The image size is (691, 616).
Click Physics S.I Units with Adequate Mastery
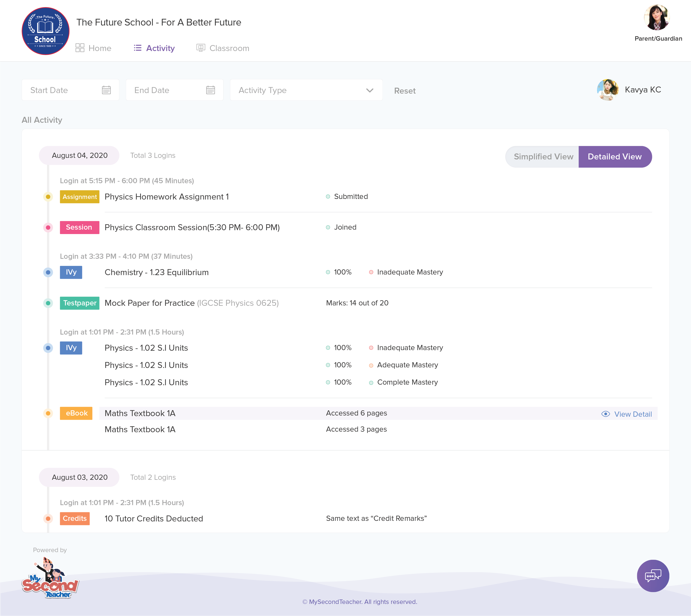146,365
